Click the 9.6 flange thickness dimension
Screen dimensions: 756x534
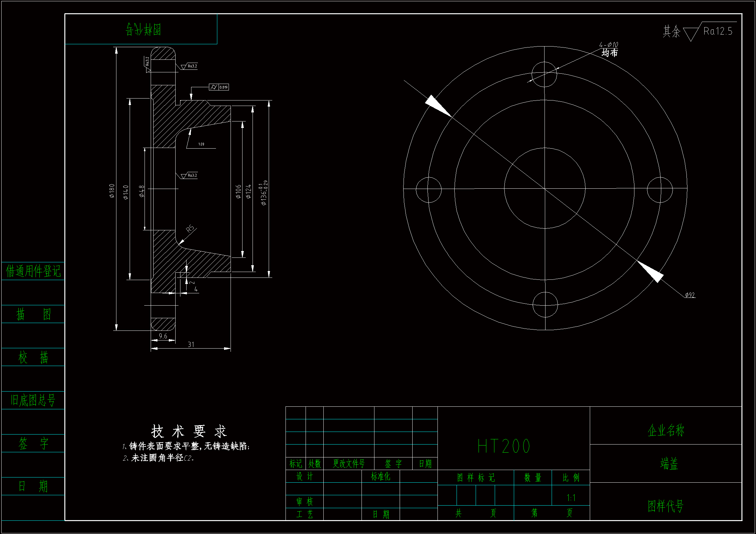(163, 336)
